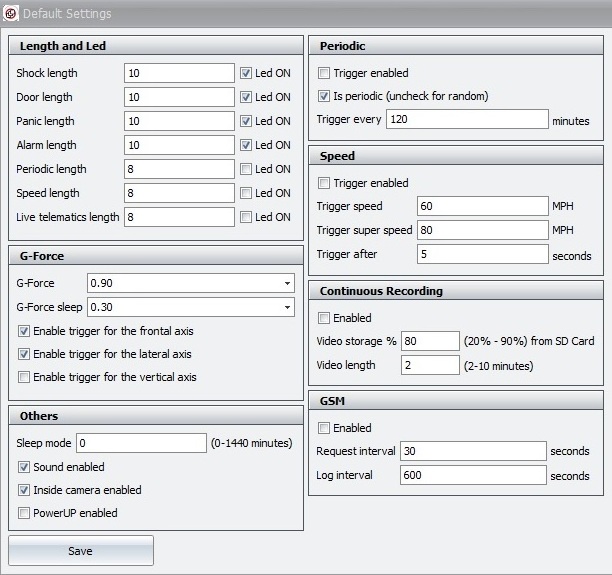
Task: Enable Led ON for Periodic length
Action: (x=246, y=169)
